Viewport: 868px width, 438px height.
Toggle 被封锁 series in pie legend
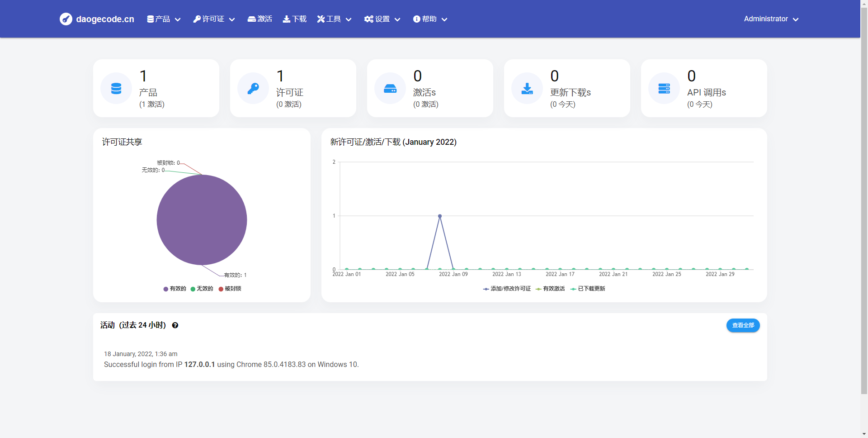tap(230, 289)
